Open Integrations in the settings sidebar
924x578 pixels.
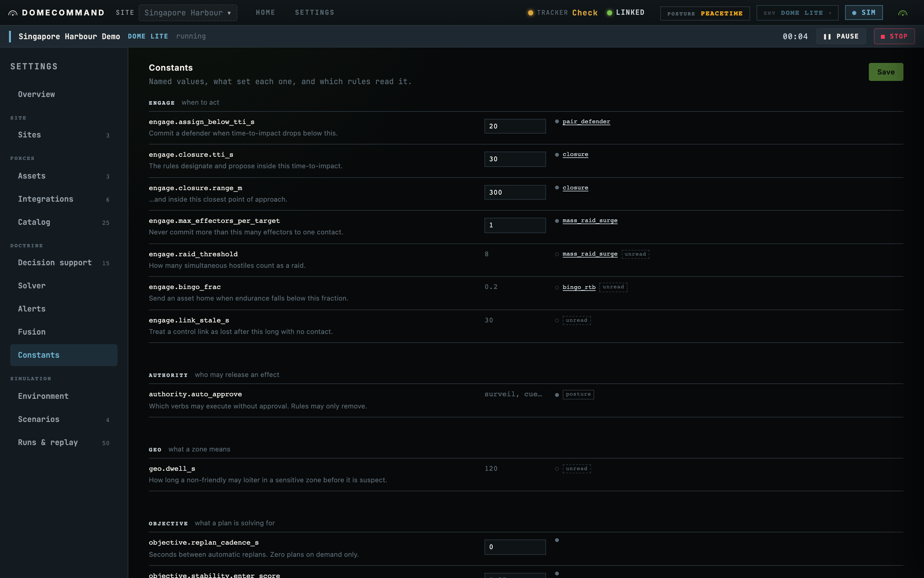[x=64, y=199]
